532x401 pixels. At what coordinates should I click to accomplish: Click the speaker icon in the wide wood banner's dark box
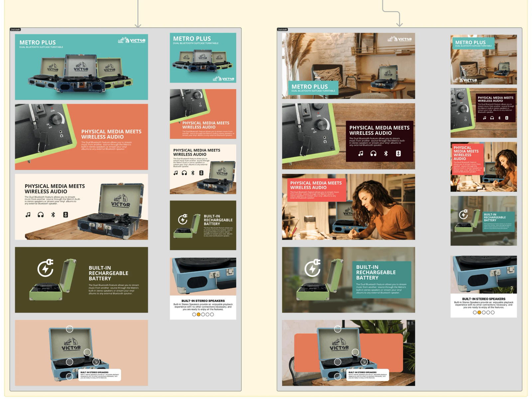click(x=398, y=154)
